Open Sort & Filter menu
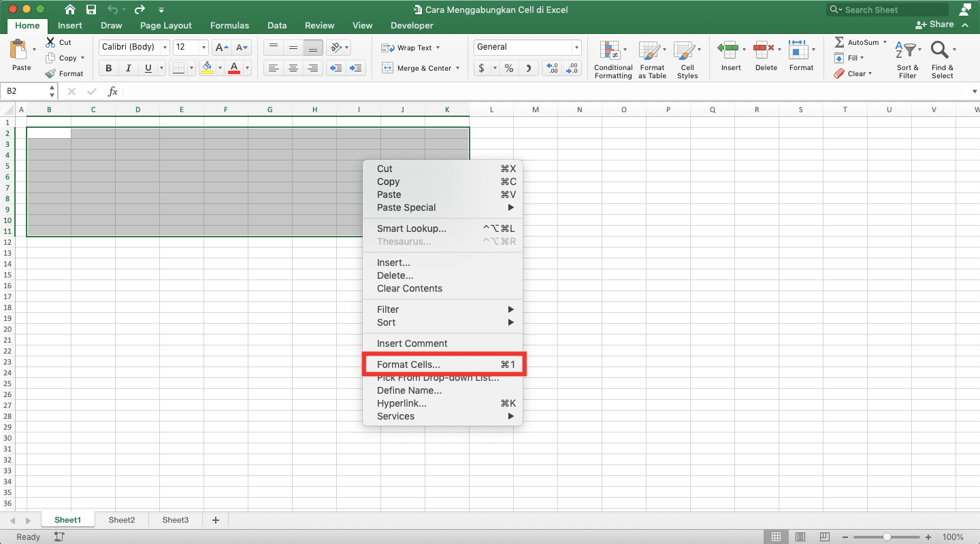 (907, 60)
